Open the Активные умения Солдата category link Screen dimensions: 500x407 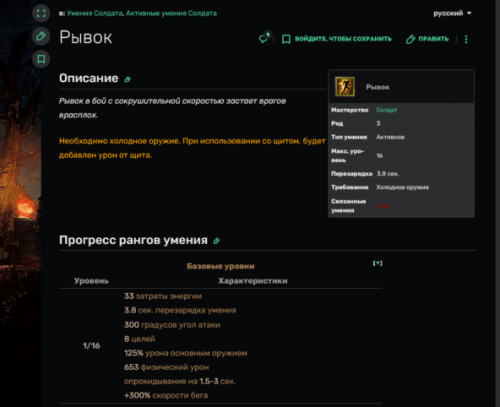(x=171, y=13)
